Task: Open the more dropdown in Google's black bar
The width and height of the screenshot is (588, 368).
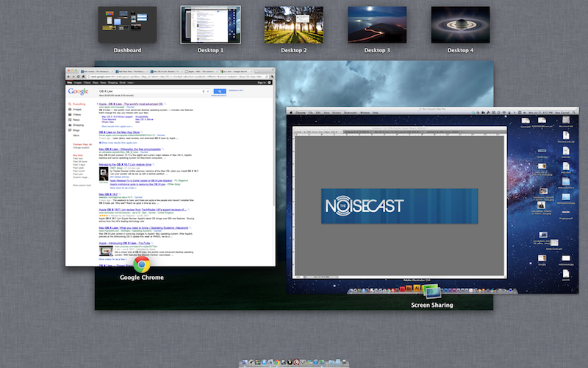Action: point(131,82)
